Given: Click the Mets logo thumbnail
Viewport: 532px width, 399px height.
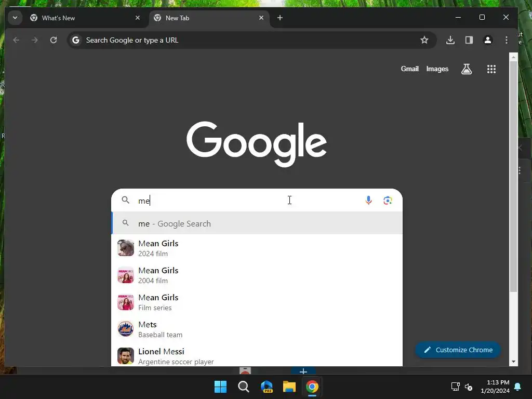Looking at the screenshot, I should click(x=126, y=329).
